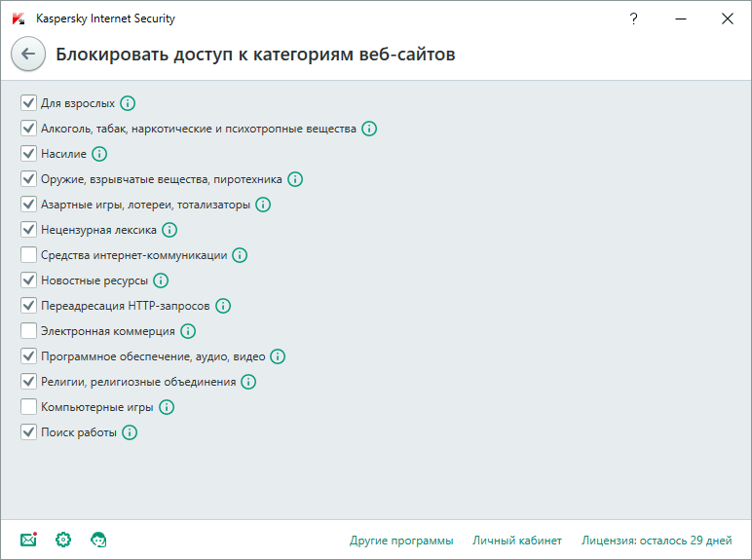Enable 'Средства интернет-коммуникации' checkbox
This screenshot has height=560, width=752.
[x=28, y=255]
